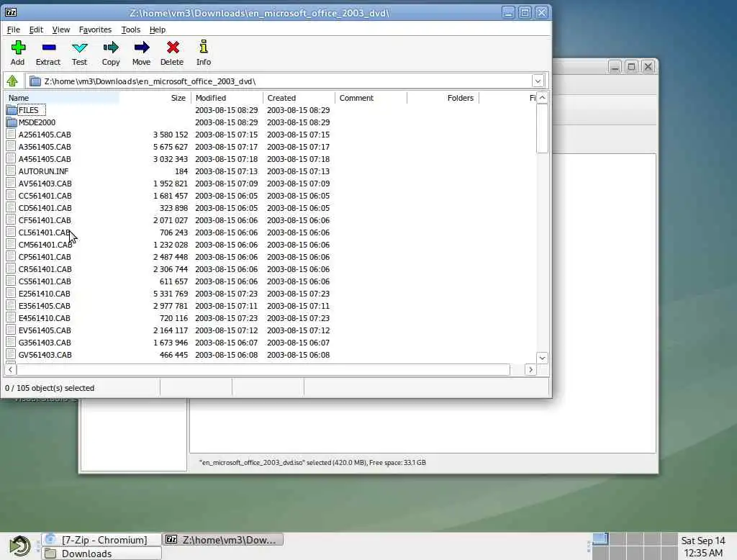Screen dimensions: 737x560
Task: Click the file icon of EV561405.CAB
Action: click(x=12, y=330)
